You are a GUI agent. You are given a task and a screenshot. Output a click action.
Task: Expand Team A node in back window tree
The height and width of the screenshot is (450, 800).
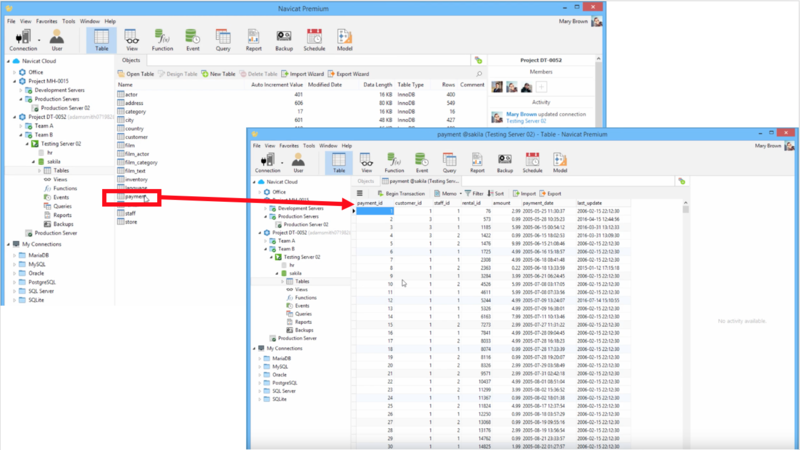(21, 126)
